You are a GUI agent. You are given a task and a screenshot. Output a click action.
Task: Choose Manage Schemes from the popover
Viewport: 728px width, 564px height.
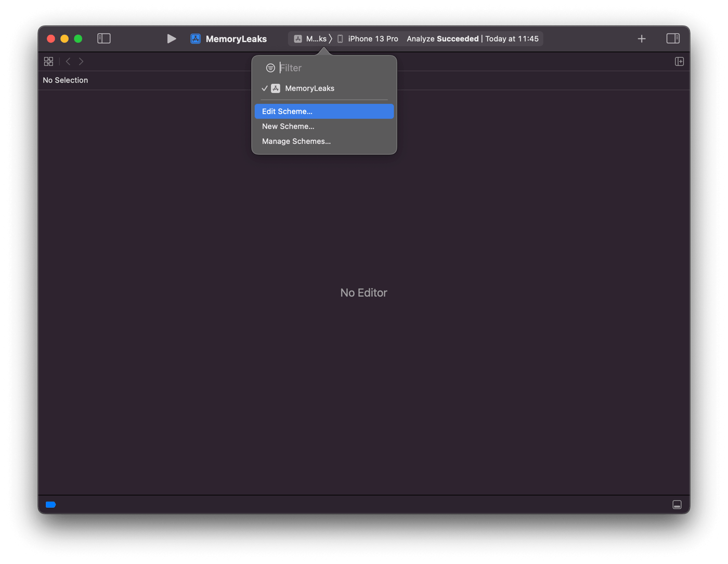pos(296,141)
